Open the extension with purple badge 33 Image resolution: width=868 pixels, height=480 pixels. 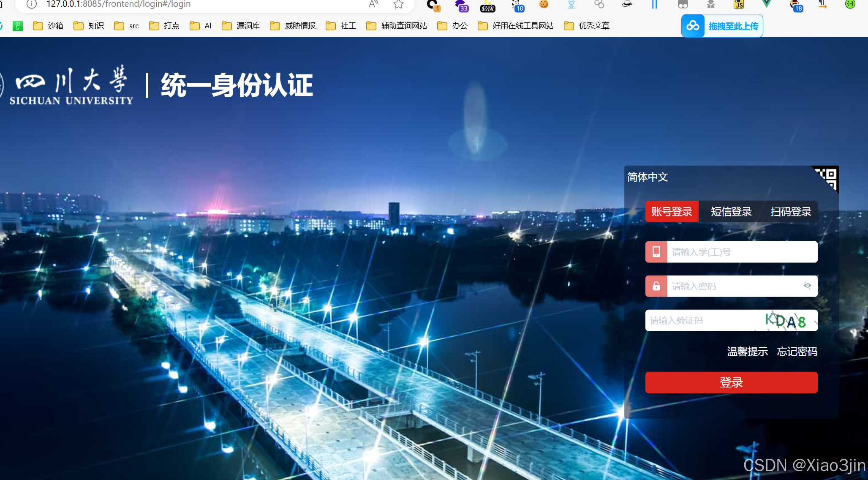pyautogui.click(x=461, y=5)
